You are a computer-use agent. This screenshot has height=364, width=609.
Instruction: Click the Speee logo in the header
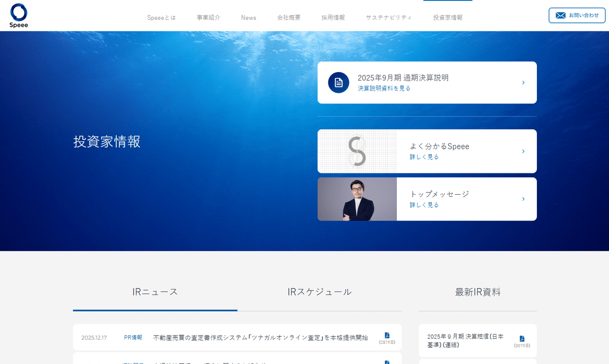pyautogui.click(x=18, y=15)
